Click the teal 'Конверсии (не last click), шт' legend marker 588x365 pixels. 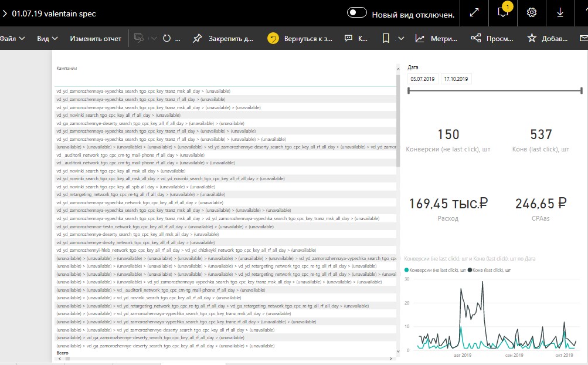point(406,270)
